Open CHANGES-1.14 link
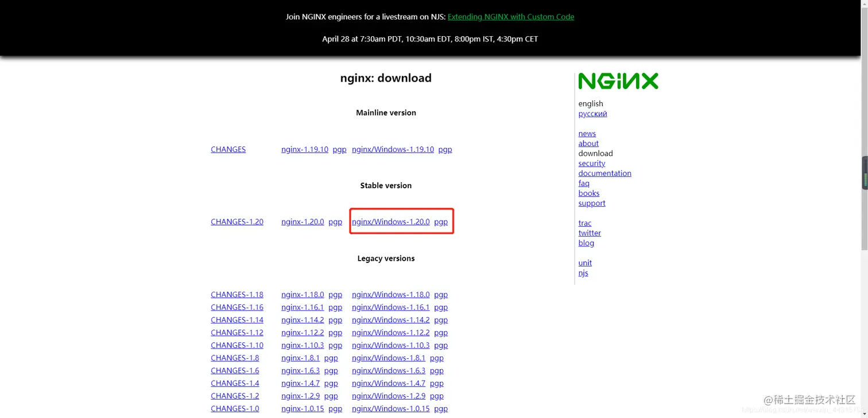The image size is (868, 418). pos(237,320)
